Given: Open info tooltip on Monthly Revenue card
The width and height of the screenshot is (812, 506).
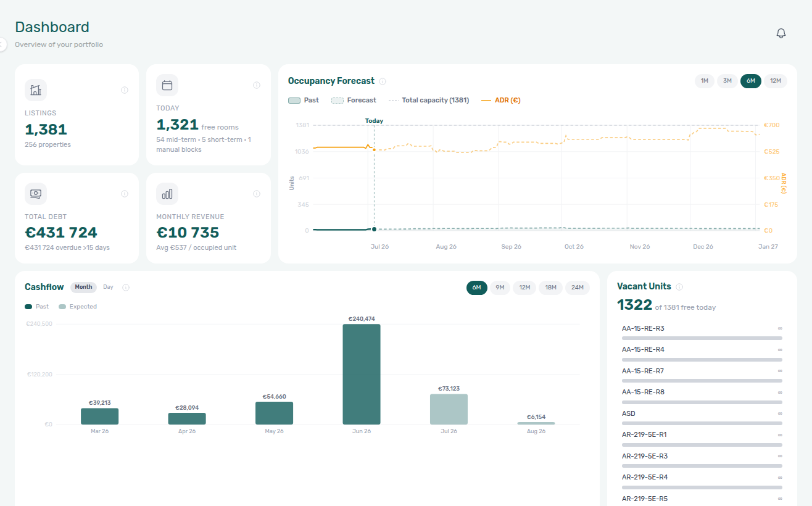Looking at the screenshot, I should click(x=257, y=194).
